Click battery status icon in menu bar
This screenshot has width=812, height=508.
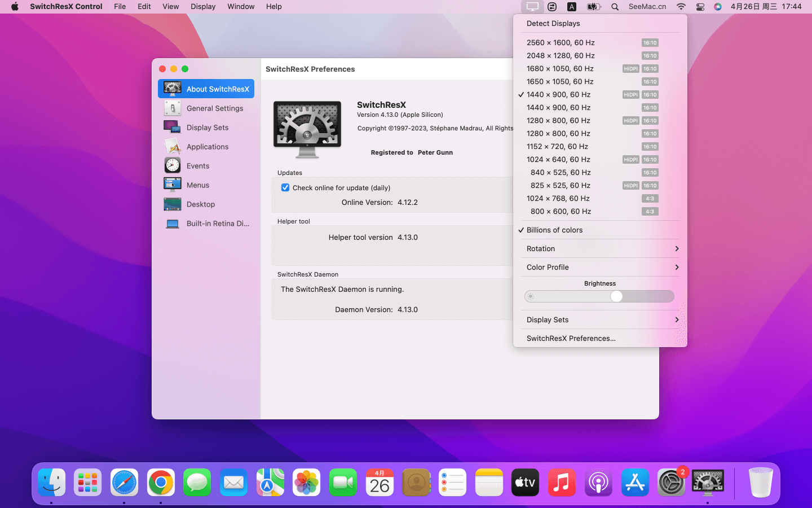594,7
